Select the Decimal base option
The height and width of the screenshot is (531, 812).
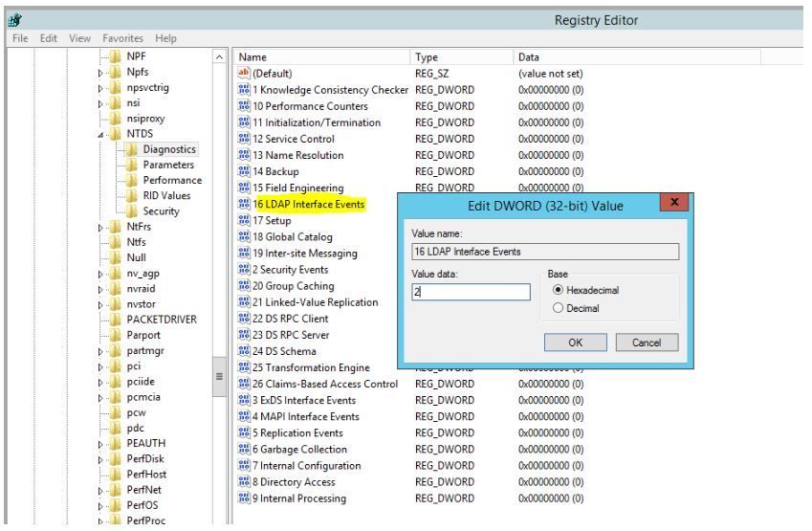pyautogui.click(x=558, y=308)
